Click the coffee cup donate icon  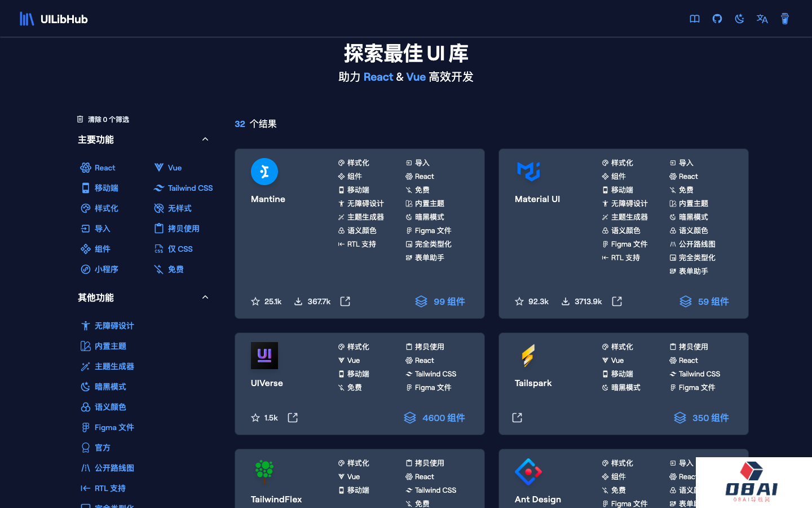coord(785,19)
